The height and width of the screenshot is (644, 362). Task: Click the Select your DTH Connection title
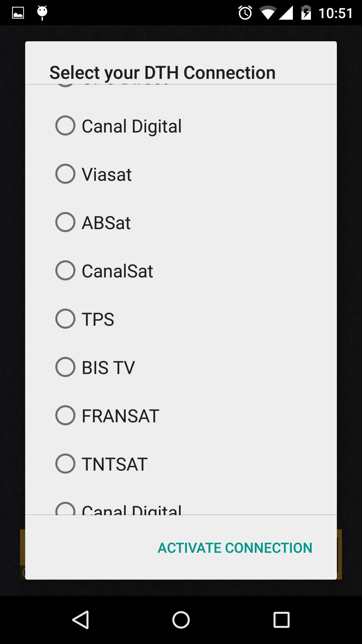(x=163, y=72)
